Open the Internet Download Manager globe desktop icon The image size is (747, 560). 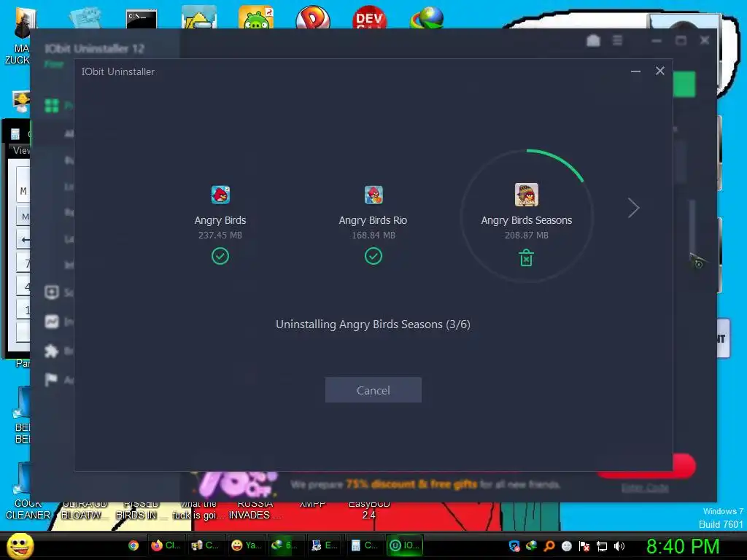427,17
